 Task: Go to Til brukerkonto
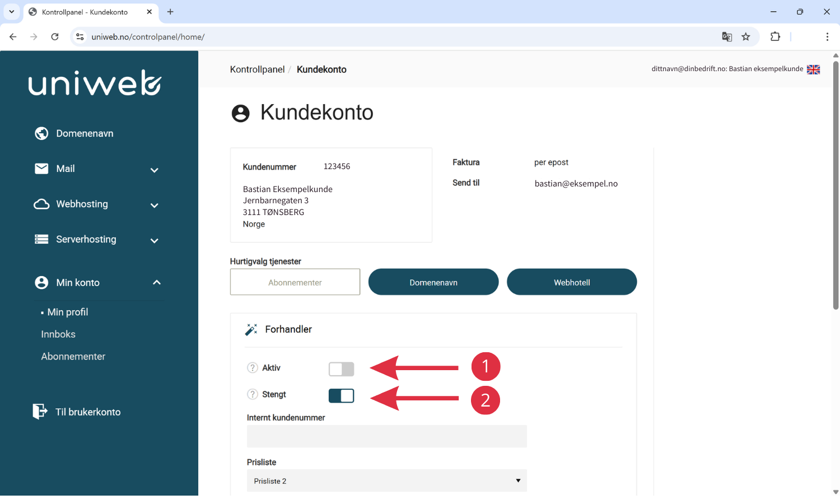point(88,412)
